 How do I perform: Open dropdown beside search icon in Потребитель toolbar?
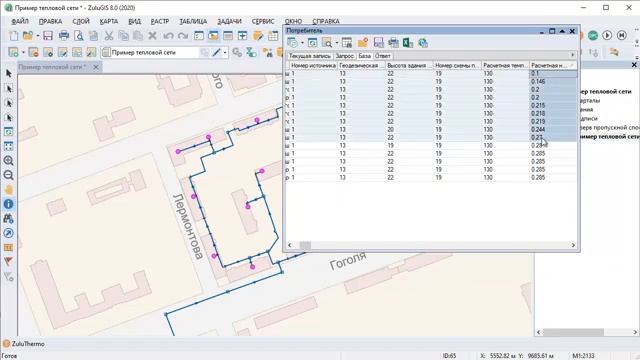point(337,42)
